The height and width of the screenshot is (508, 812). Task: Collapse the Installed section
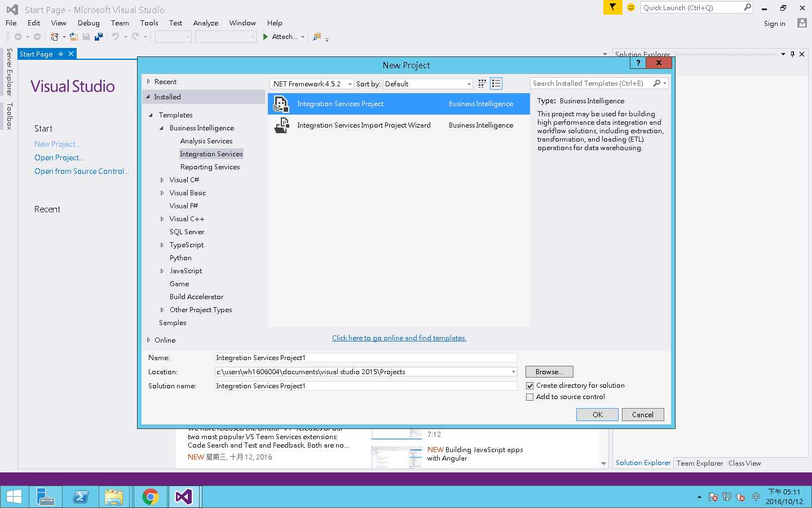point(148,97)
